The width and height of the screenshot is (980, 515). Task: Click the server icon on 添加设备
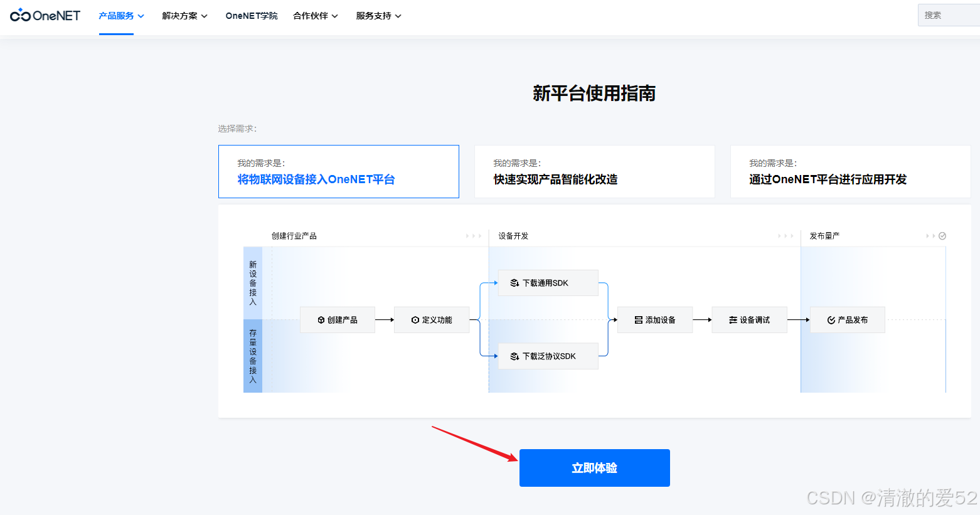point(639,320)
